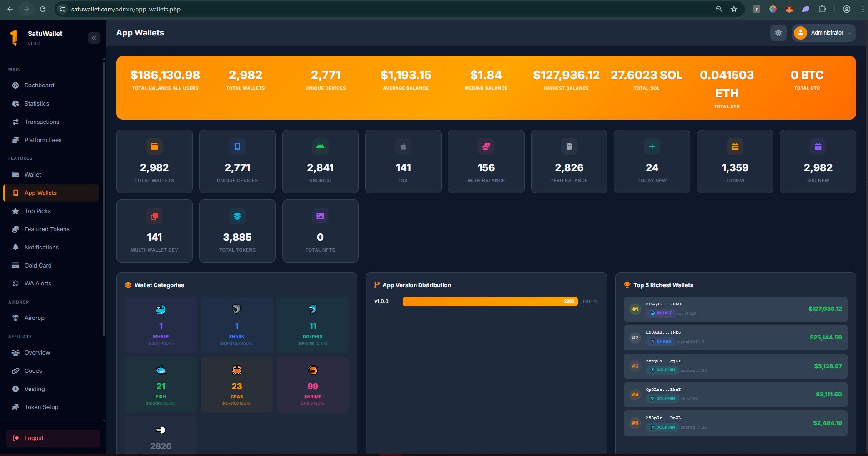Bookmark this page with star icon

point(733,9)
